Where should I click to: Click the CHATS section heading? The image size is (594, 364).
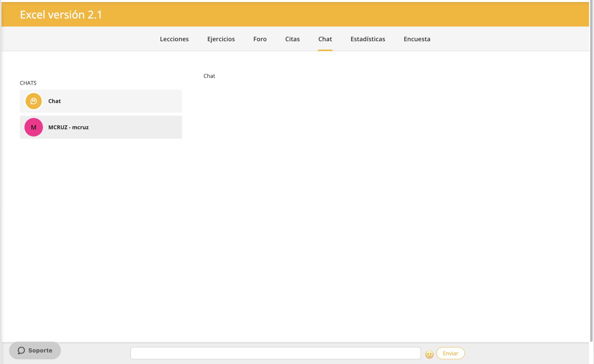coord(28,83)
